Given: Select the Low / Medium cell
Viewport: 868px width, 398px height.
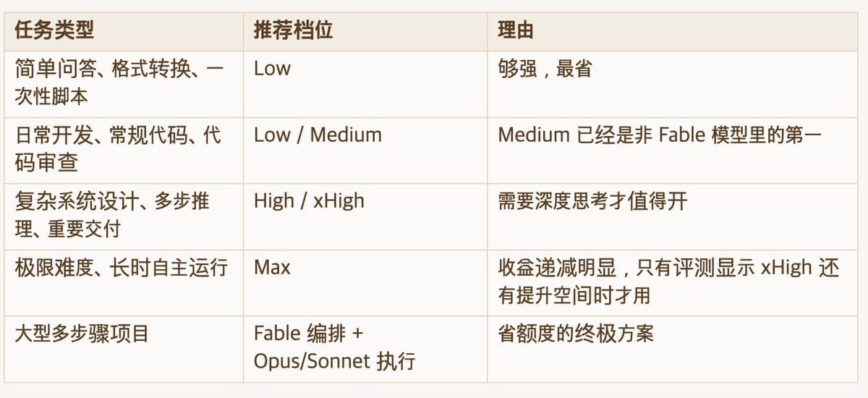Looking at the screenshot, I should click(365, 150).
